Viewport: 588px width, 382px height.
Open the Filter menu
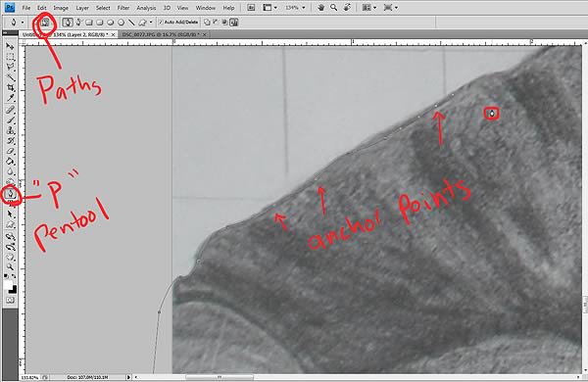click(x=123, y=8)
